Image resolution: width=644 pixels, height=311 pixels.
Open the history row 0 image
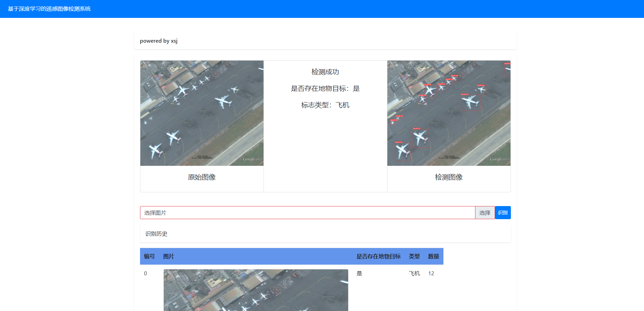(x=256, y=290)
